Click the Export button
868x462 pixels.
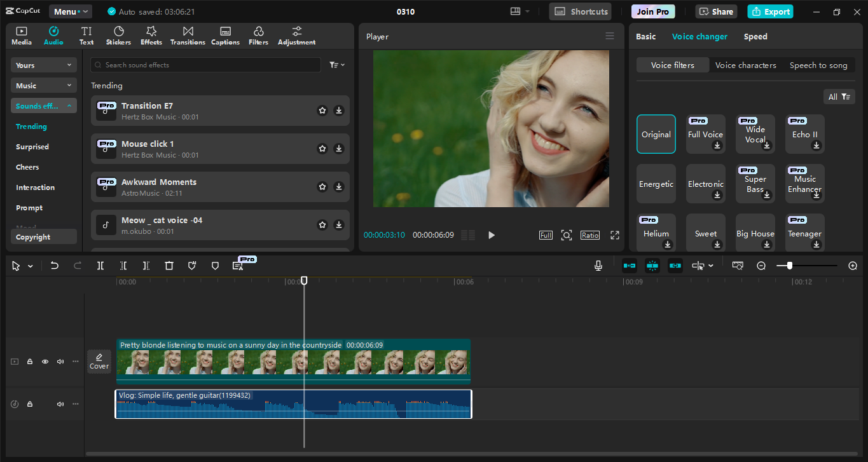(x=770, y=11)
